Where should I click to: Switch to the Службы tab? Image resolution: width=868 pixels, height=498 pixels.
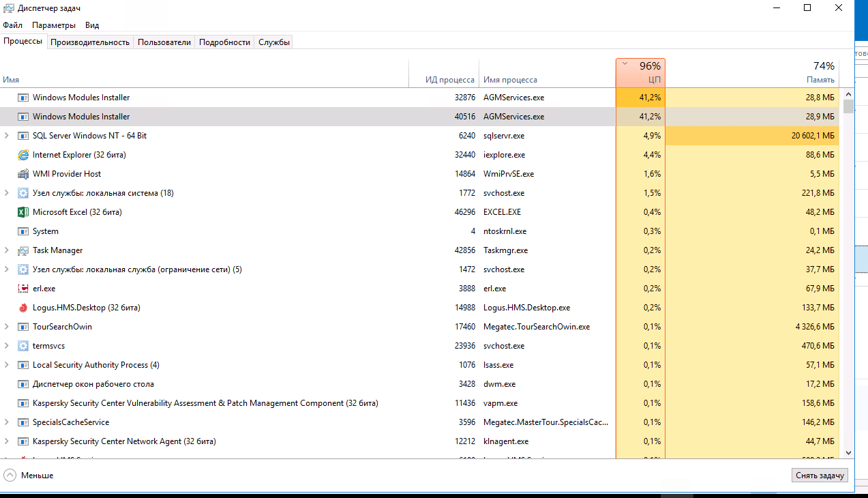click(274, 42)
